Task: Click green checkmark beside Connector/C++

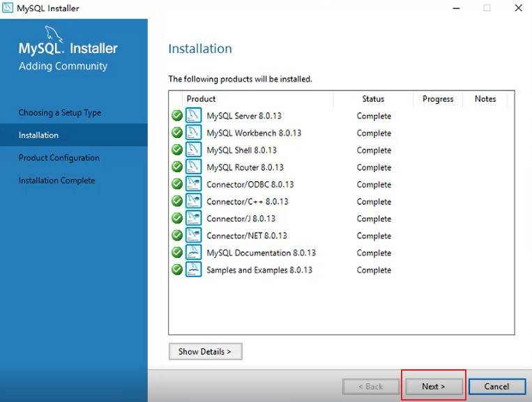Action: click(177, 201)
